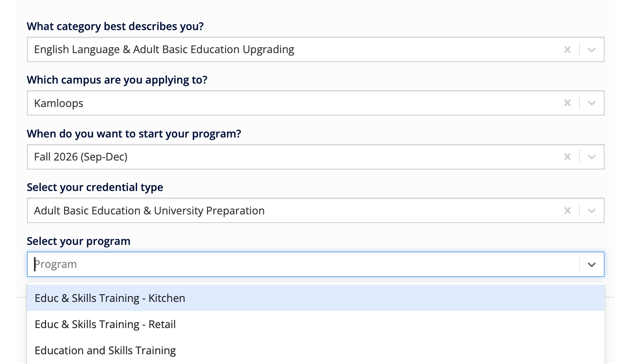Click the highlighted Kitchen program entry
Viewport: 639px width, 364px height.
[110, 298]
